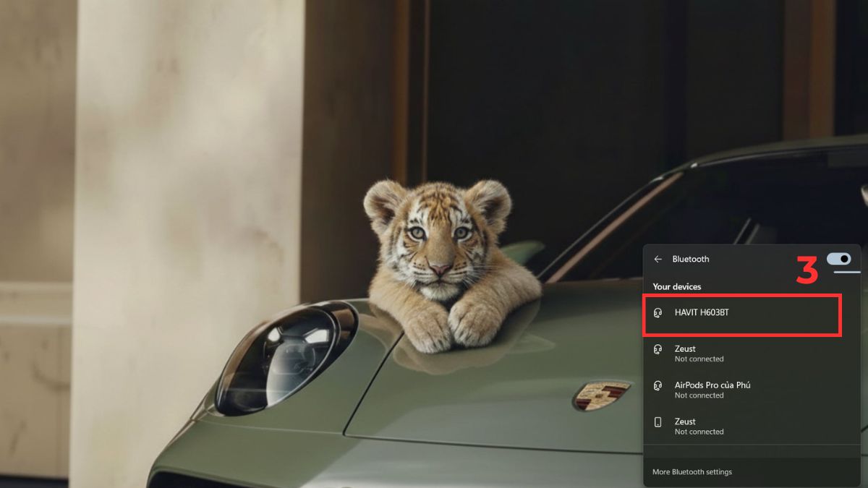Turn off the Bluetooth toggle switch

tap(839, 258)
